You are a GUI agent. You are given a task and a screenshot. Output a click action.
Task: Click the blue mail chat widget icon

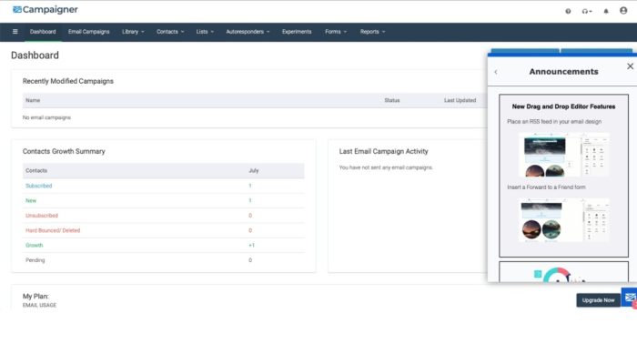[630, 298]
